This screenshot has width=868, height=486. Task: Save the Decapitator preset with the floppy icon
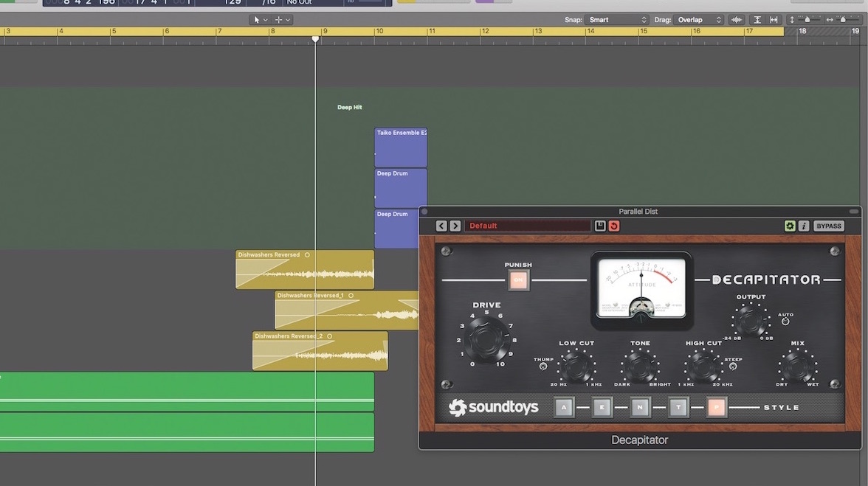pyautogui.click(x=599, y=226)
